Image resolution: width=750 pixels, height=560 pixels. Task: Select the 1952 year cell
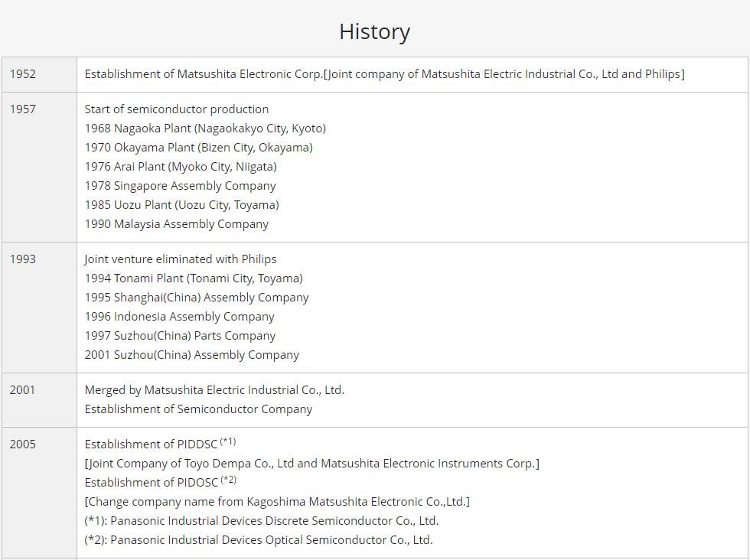click(x=23, y=74)
